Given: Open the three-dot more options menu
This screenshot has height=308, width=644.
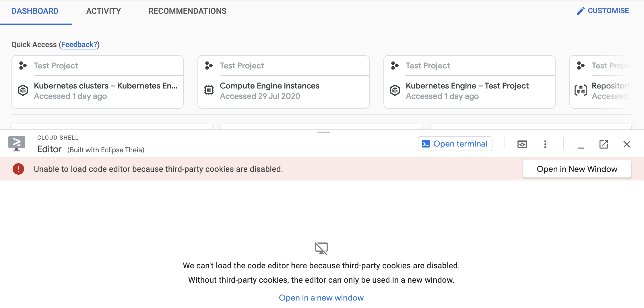Looking at the screenshot, I should pos(545,144).
